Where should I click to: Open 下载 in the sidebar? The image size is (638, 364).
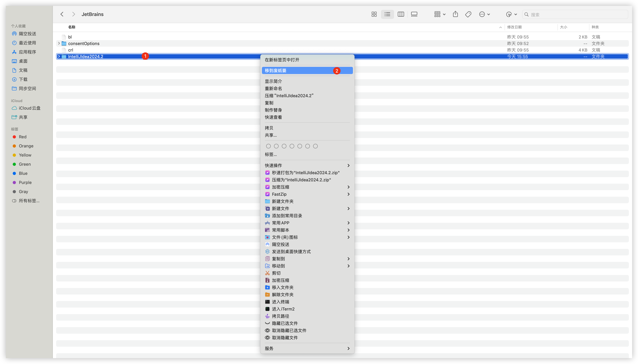coord(23,79)
